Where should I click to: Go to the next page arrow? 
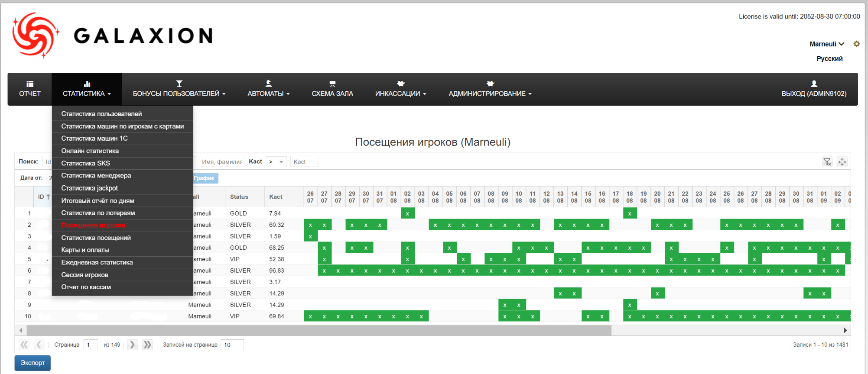[132, 345]
